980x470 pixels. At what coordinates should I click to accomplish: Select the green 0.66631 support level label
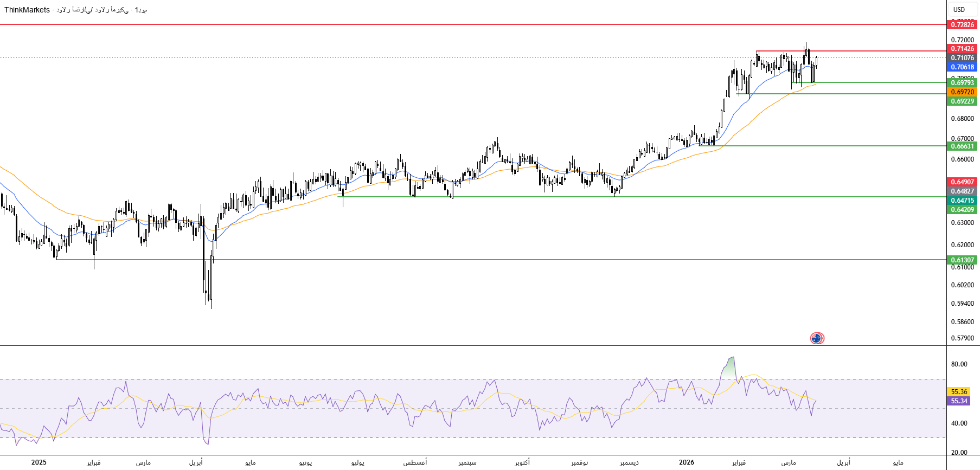coord(963,146)
